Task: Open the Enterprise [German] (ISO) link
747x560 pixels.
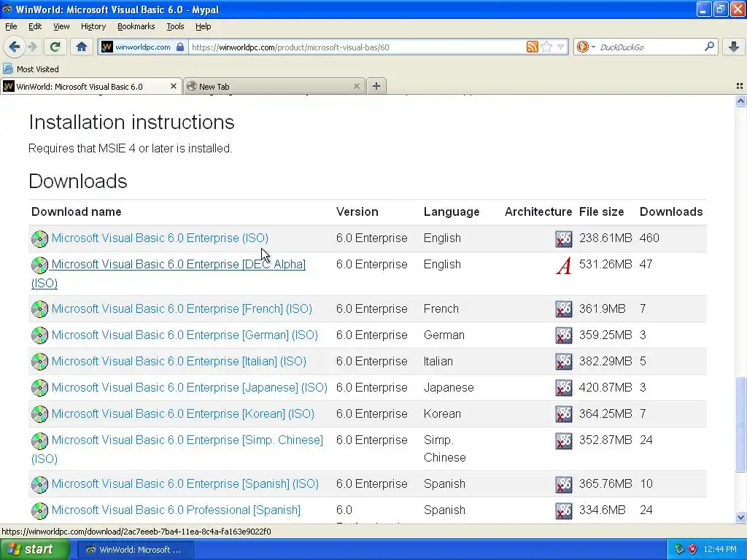Action: pos(185,335)
